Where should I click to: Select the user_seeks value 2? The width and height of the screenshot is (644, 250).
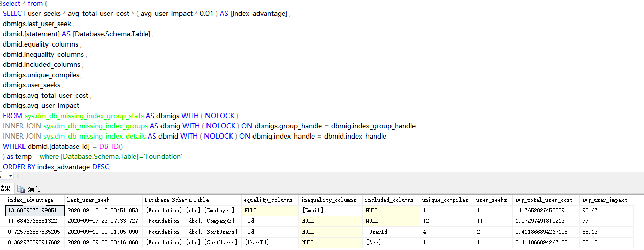click(x=493, y=232)
